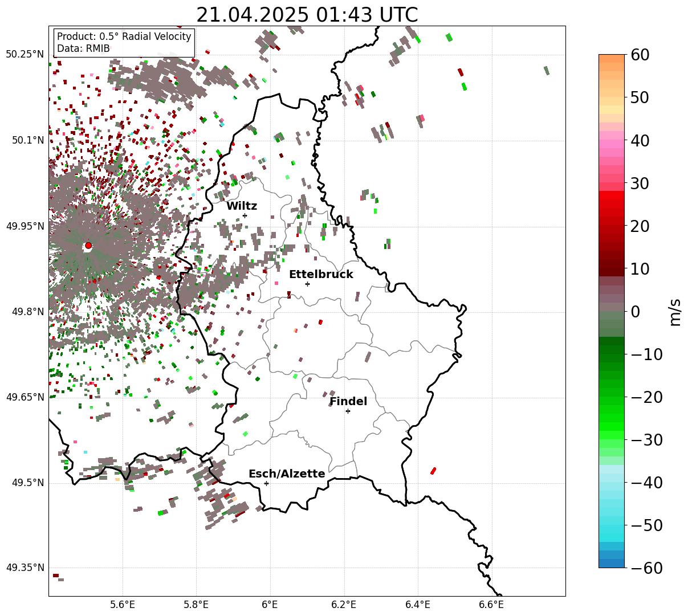Select the title '21.04.2025 01:43 UTC'
This screenshot has height=616, width=688.
tap(307, 15)
